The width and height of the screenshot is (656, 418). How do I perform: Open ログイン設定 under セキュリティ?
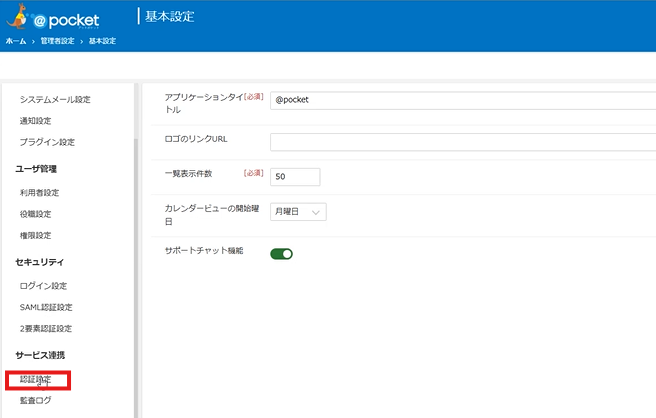coord(44,286)
